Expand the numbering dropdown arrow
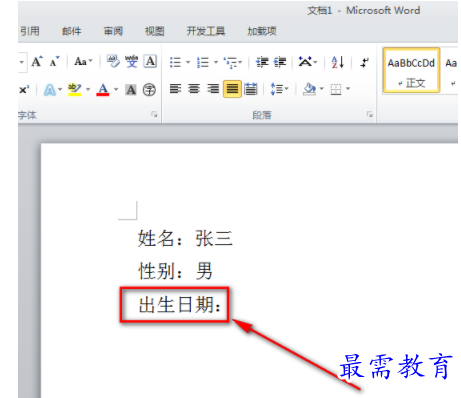The image size is (461, 398). tap(216, 62)
